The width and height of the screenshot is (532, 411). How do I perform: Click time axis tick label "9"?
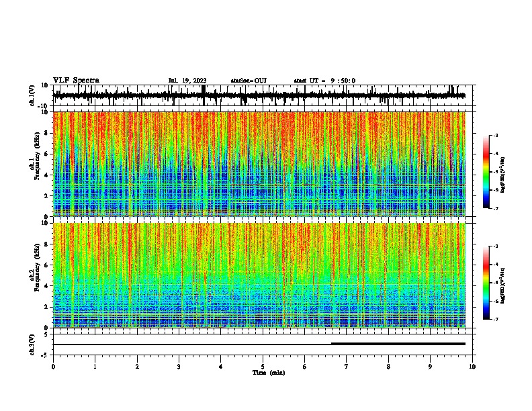tap(430, 367)
